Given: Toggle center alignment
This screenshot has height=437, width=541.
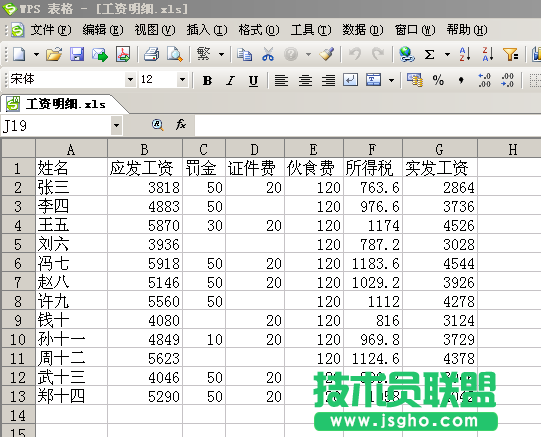Looking at the screenshot, I should (305, 80).
